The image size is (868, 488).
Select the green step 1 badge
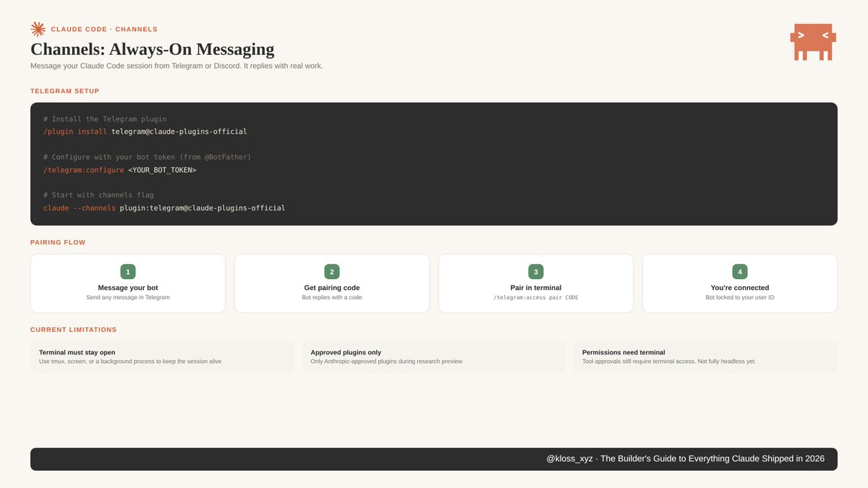coord(128,272)
